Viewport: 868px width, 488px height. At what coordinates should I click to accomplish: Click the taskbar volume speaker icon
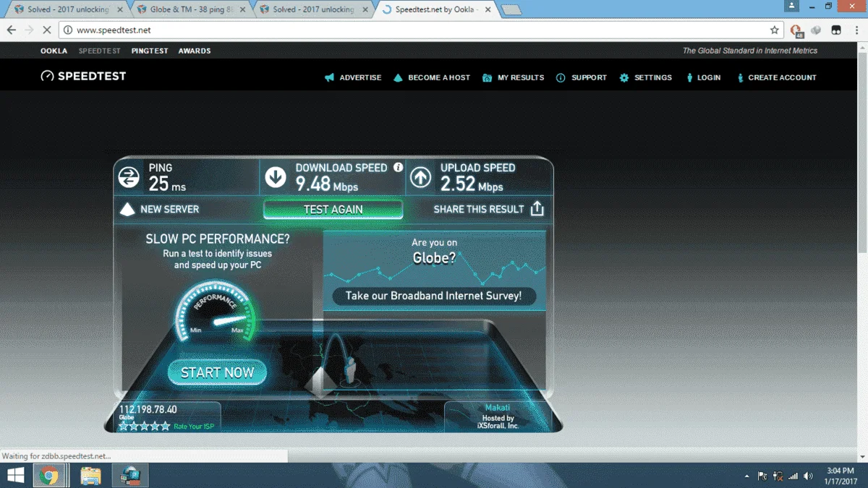808,476
